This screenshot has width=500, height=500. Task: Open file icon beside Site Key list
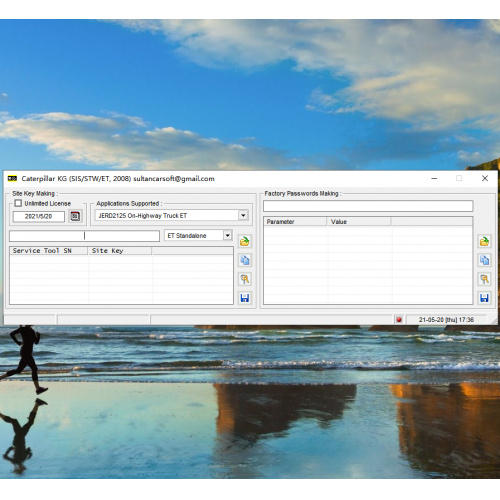tap(245, 241)
